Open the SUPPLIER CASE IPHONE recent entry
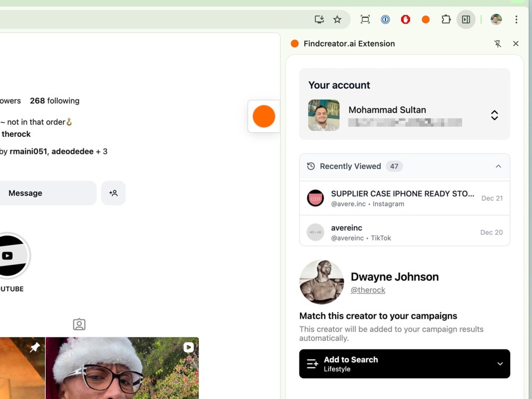Image resolution: width=532 pixels, height=399 pixels. pos(404,198)
